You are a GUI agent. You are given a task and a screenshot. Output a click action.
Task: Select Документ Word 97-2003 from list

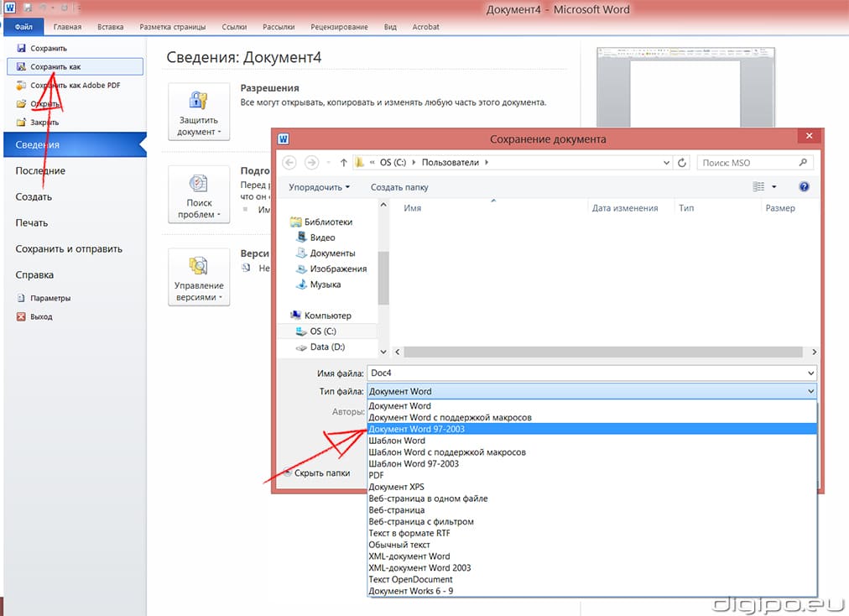[x=417, y=429]
